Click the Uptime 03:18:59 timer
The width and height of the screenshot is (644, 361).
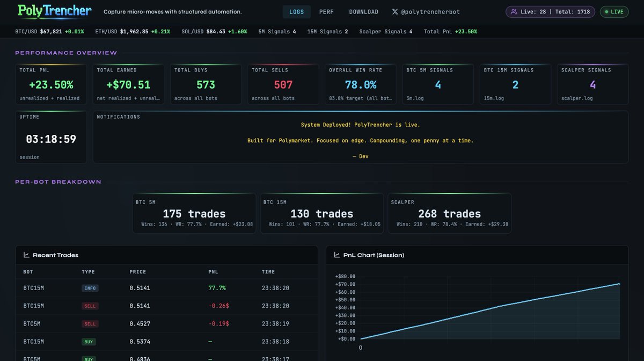(x=51, y=139)
